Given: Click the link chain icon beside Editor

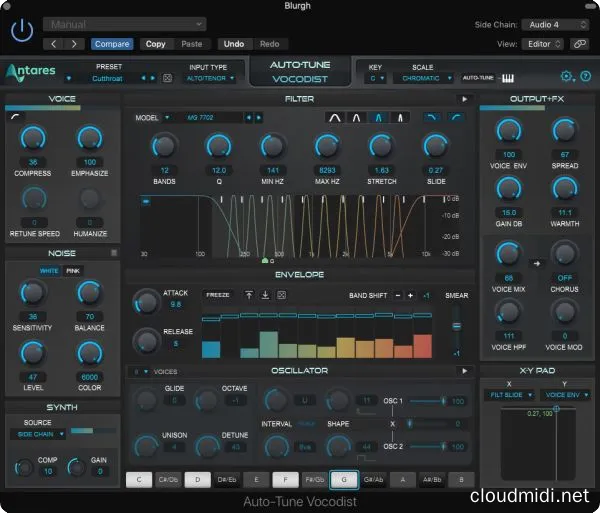Looking at the screenshot, I should [x=579, y=44].
